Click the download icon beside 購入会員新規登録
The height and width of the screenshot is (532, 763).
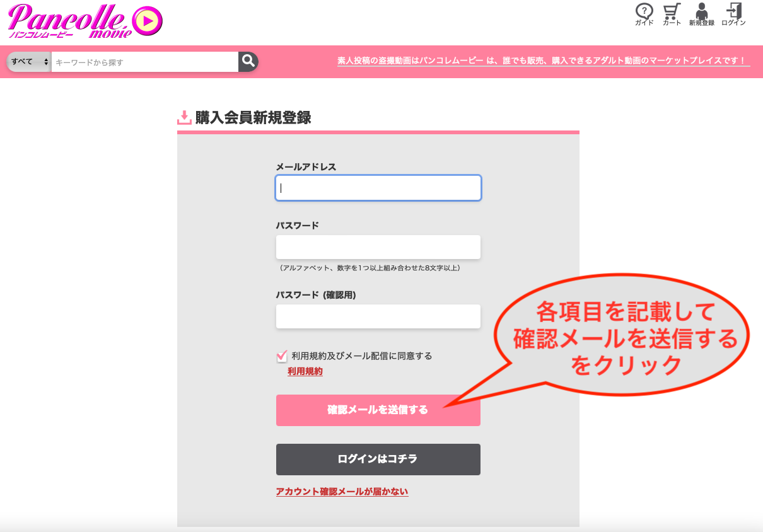tap(184, 117)
